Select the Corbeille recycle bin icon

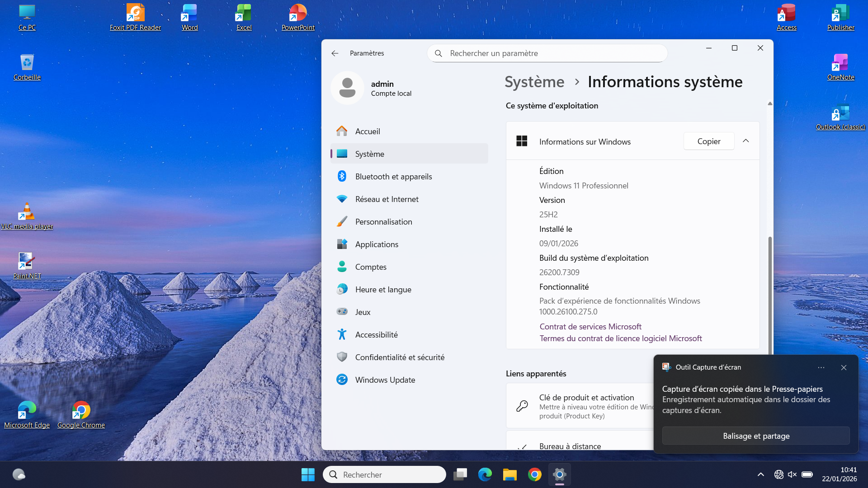coord(27,67)
